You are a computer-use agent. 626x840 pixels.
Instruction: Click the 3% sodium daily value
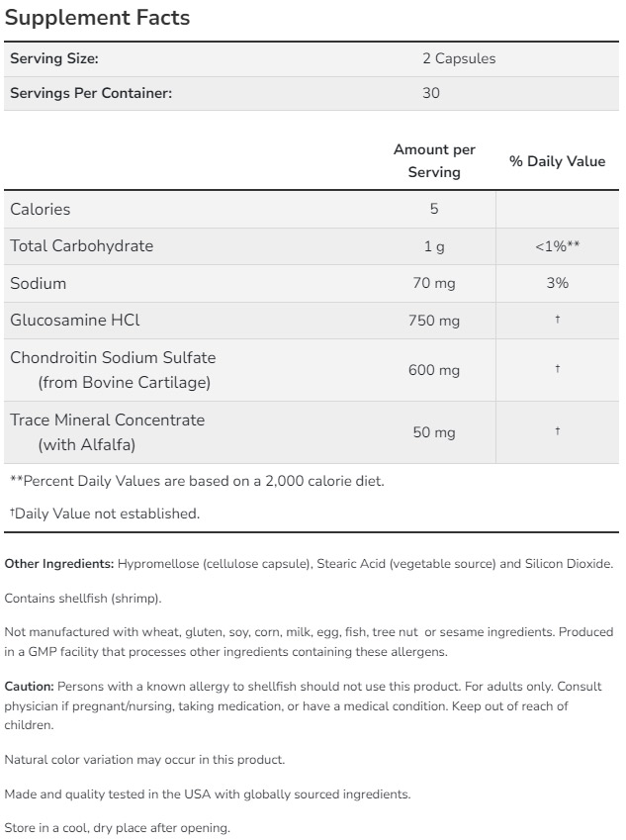pyautogui.click(x=557, y=283)
